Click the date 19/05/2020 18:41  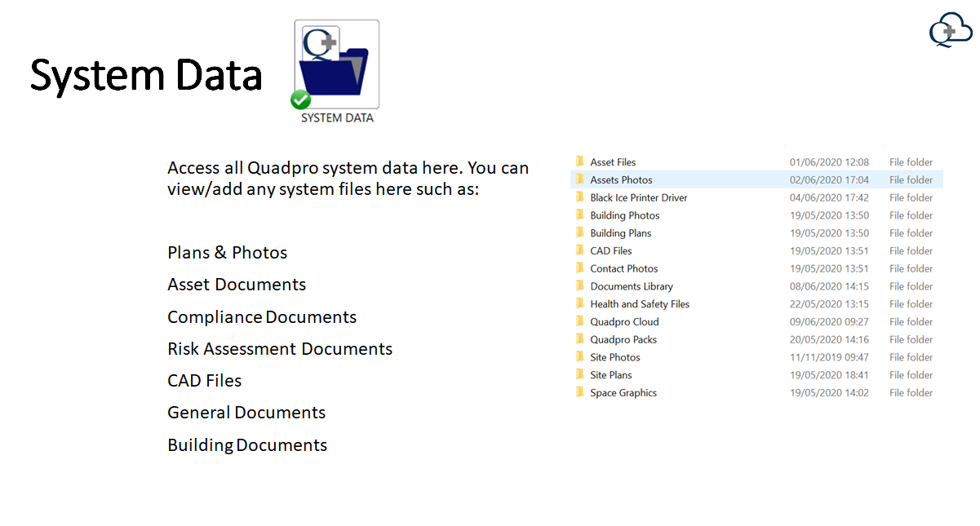pyautogui.click(x=829, y=375)
